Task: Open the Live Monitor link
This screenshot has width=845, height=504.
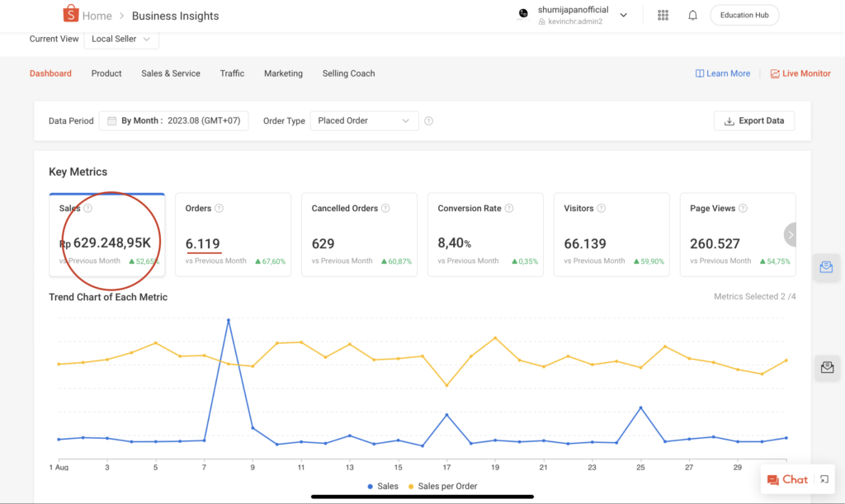Action: click(x=800, y=73)
